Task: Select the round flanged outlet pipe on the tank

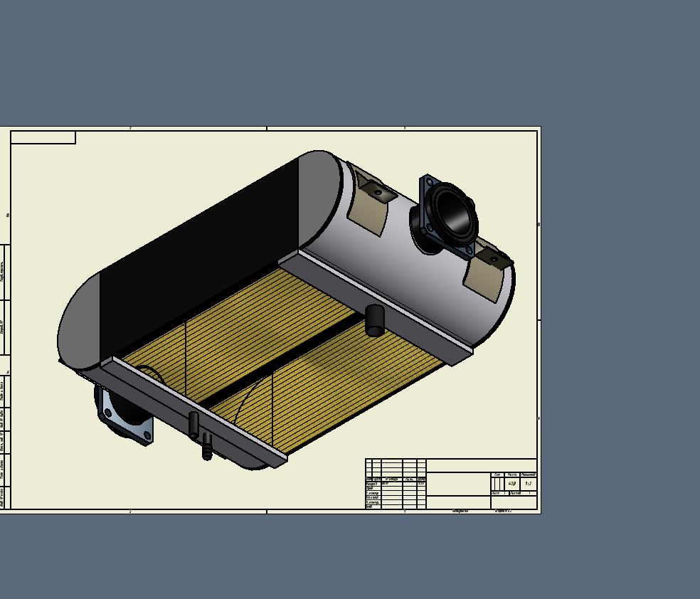Action: (x=447, y=215)
